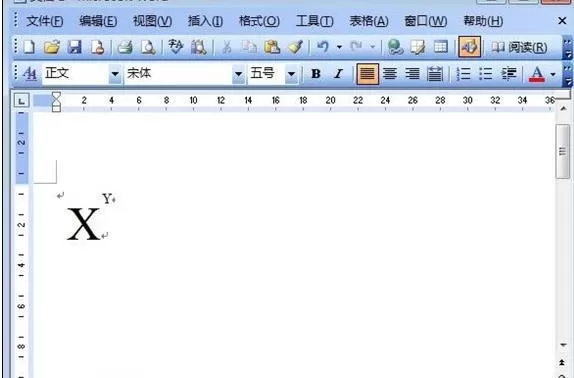
Task: Click the tab stop selector on the ruler
Action: click(x=21, y=100)
